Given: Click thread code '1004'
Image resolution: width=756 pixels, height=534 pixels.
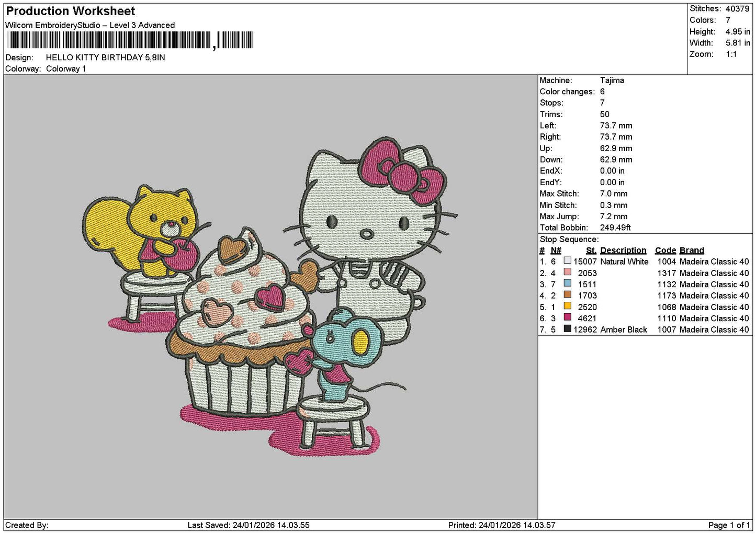Looking at the screenshot, I should [667, 262].
